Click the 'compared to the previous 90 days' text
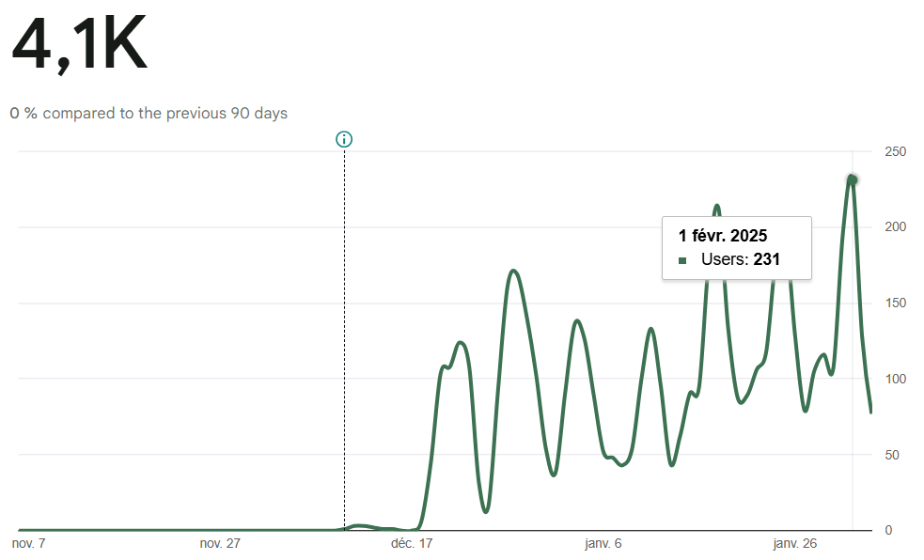The height and width of the screenshot is (560, 924). 165,114
